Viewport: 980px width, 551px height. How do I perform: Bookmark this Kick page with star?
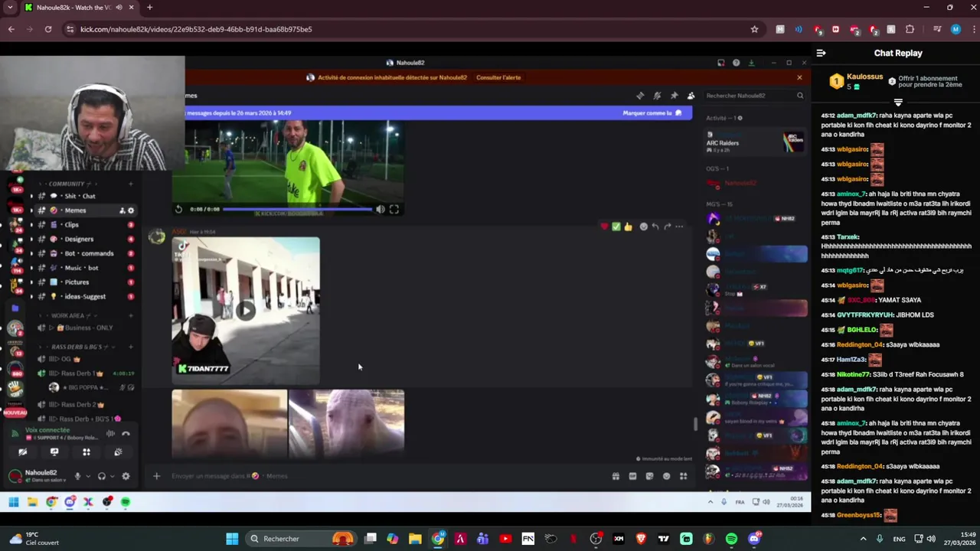click(x=754, y=29)
